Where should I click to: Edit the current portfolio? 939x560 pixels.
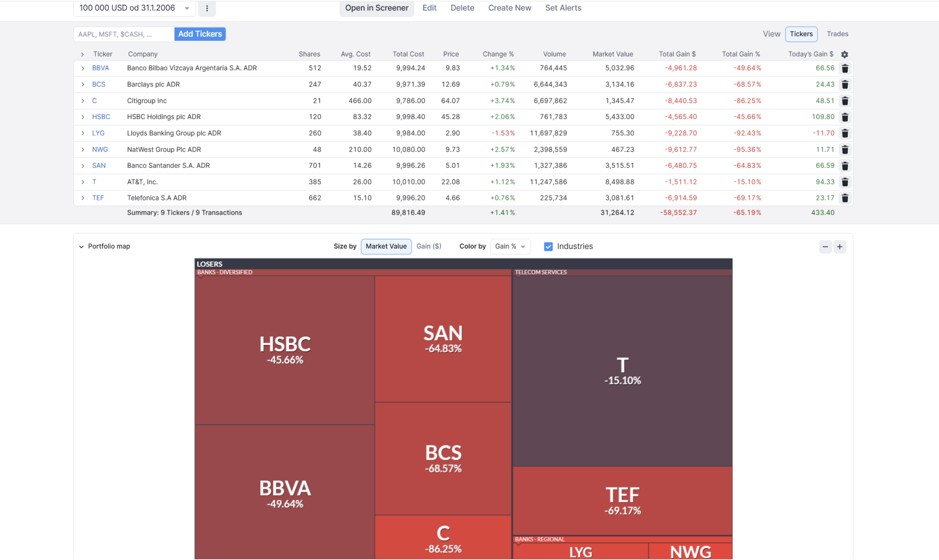tap(429, 8)
